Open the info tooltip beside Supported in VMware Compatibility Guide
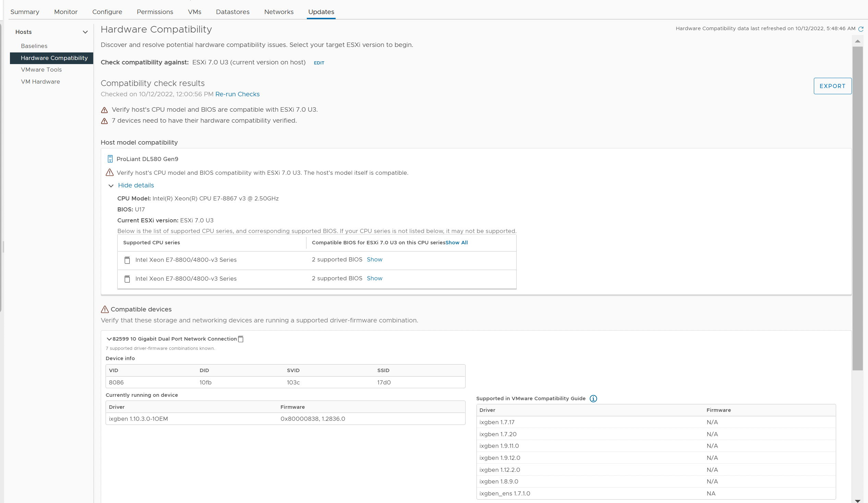868x503 pixels. pos(593,398)
